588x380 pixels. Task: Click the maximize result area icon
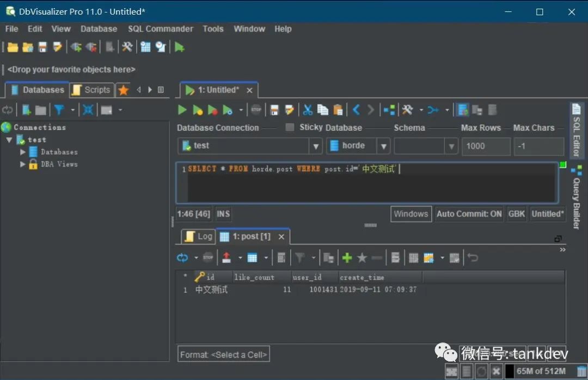click(558, 238)
